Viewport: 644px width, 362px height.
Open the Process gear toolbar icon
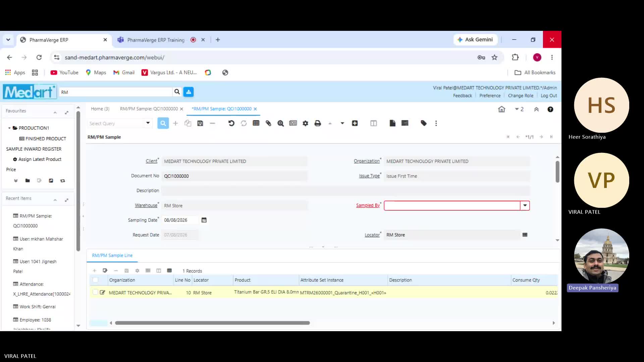305,123
